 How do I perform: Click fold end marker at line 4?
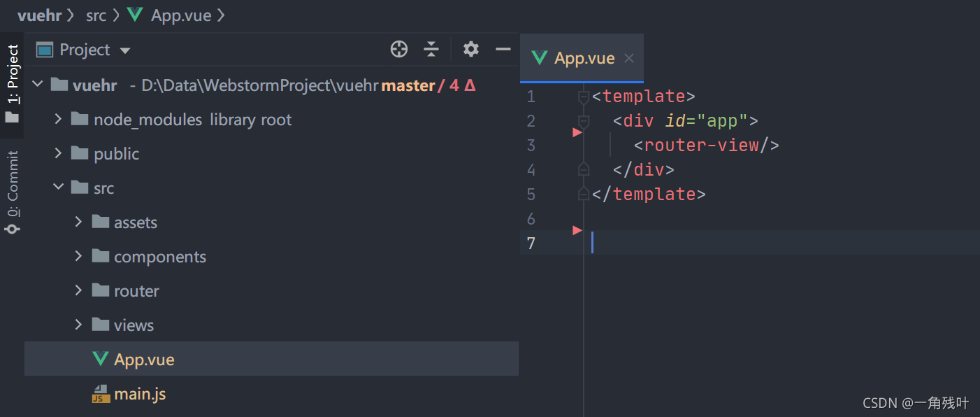click(584, 169)
